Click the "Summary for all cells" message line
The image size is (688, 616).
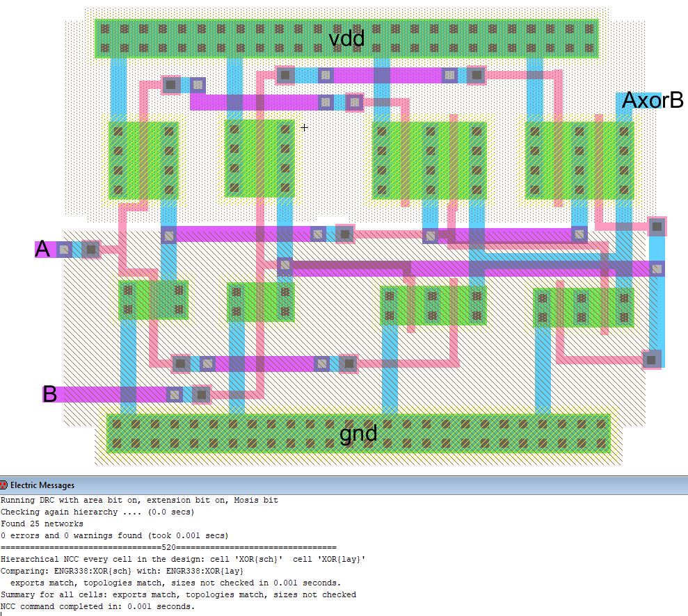178,594
